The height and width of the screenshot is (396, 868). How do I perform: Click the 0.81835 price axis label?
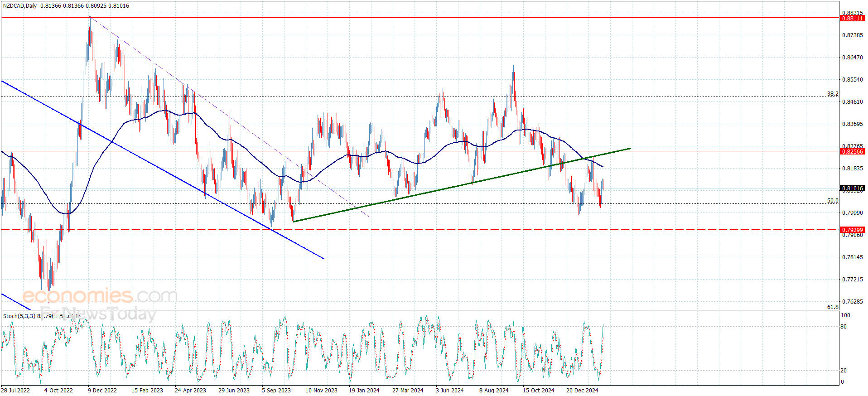click(852, 169)
